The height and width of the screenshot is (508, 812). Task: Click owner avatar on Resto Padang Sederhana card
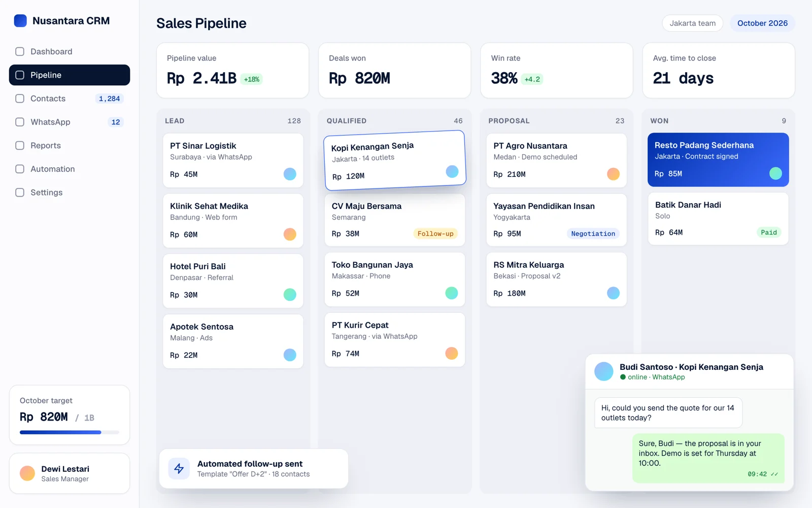point(775,173)
